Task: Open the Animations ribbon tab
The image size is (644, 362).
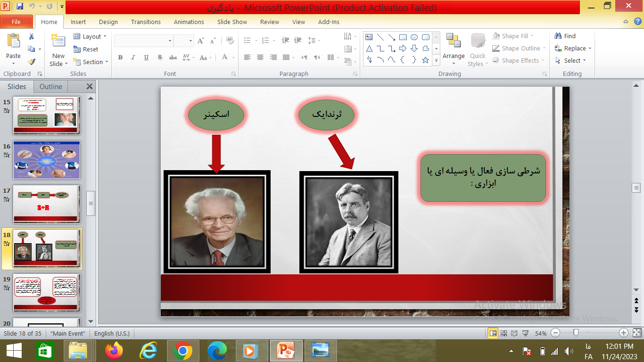Action: pos(189,22)
